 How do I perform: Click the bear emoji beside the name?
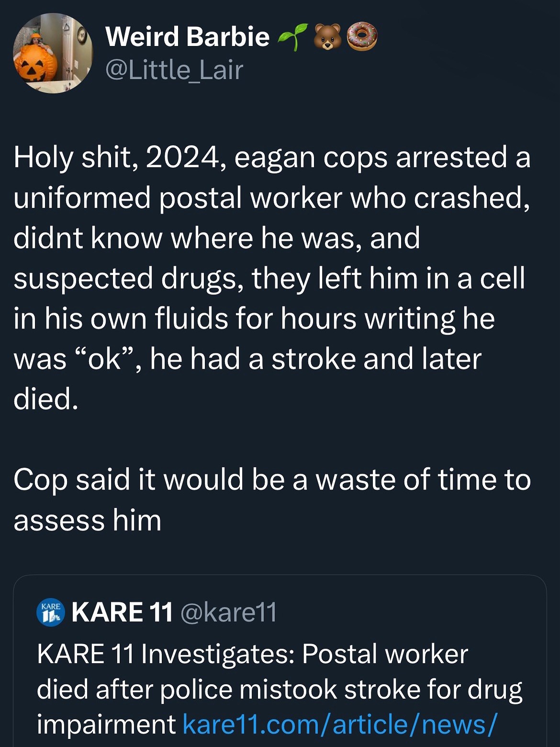pos(327,37)
